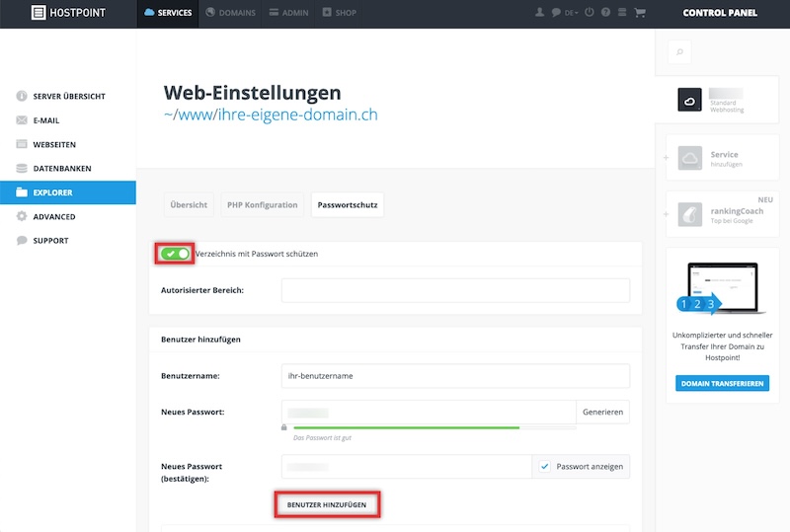Open the help question mark icon
This screenshot has height=532, width=790.
click(x=605, y=12)
